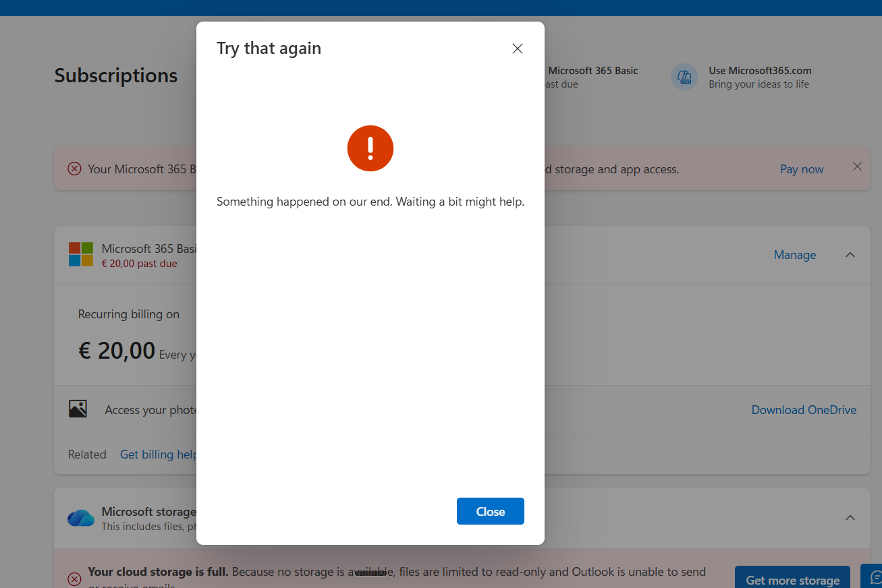Collapse the Microsoft storage section
The height and width of the screenshot is (588, 882).
(x=850, y=518)
